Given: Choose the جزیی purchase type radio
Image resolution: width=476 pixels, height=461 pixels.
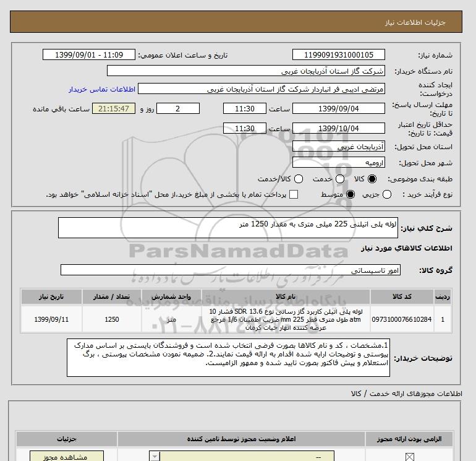Looking at the screenshot, I should pyautogui.click(x=387, y=194).
